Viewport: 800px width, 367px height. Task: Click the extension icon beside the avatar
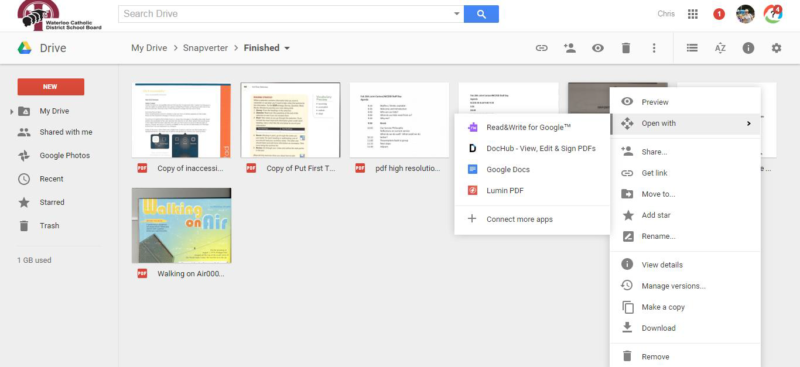(773, 14)
